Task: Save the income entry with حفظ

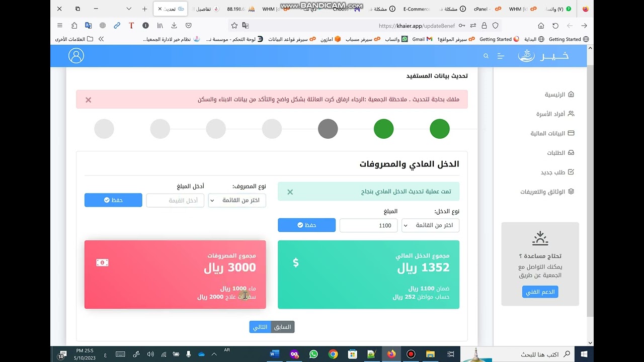Action: (x=306, y=225)
